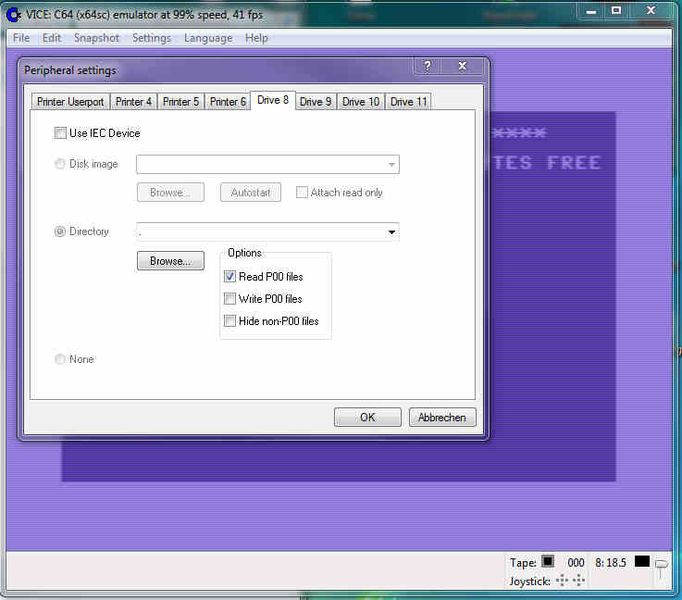Switch to the Drive 9 tab
This screenshot has height=600, width=682.
tap(315, 102)
